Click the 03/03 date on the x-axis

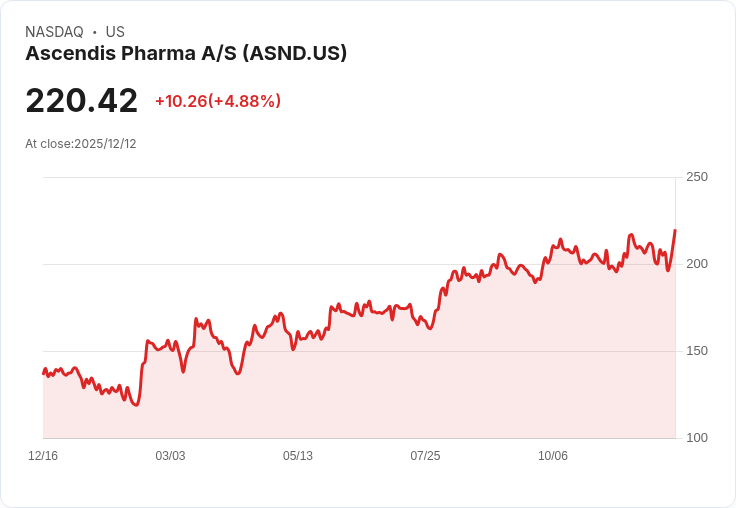tap(170, 456)
